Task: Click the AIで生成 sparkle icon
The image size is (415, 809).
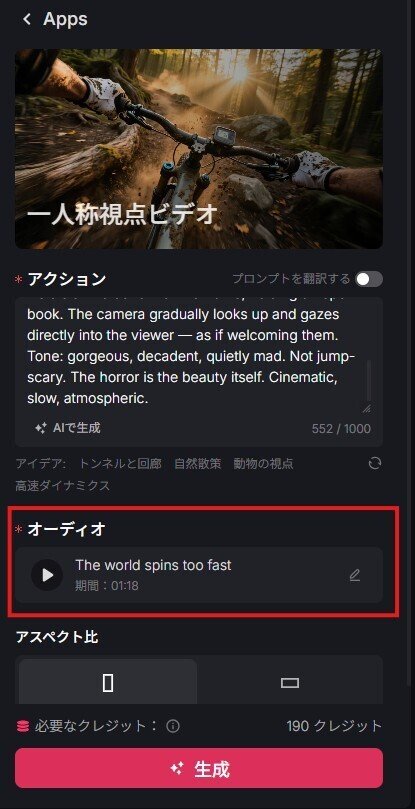Action: (41, 428)
